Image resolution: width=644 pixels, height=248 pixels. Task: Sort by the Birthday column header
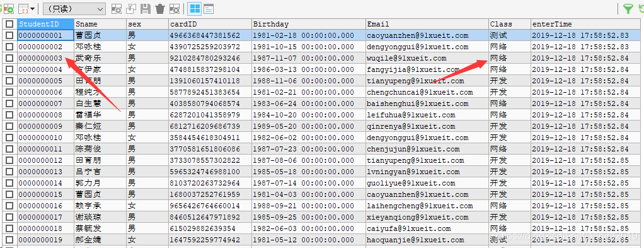[x=308, y=24]
